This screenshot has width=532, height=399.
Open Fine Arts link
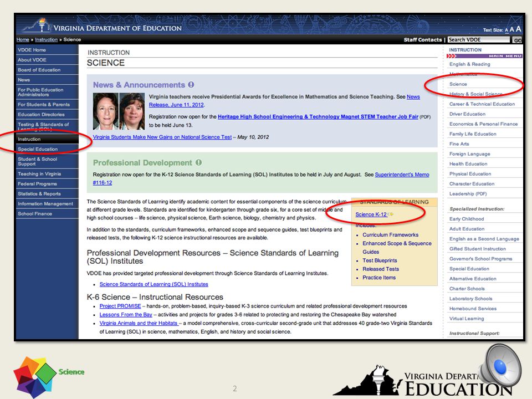459,144
